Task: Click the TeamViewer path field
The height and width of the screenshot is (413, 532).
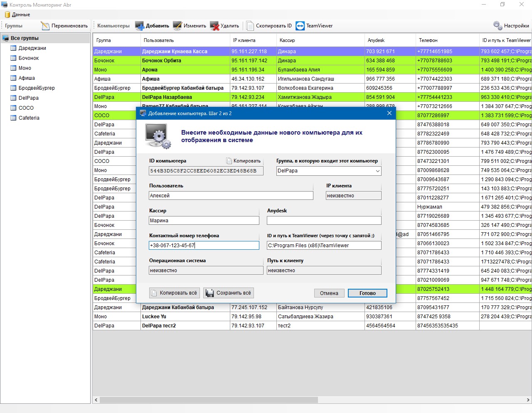Action: (x=324, y=246)
